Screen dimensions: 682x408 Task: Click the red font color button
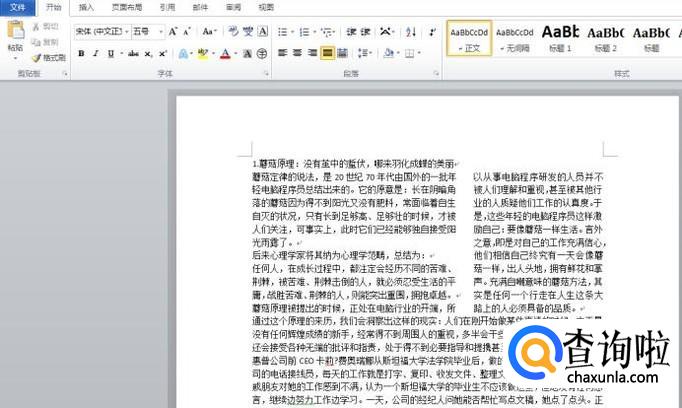(224, 53)
